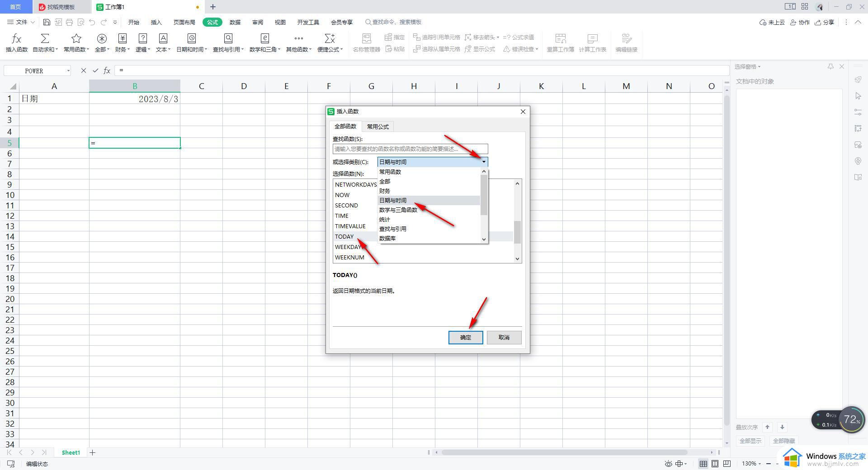Screen dimensions: 868x470
Task: Open the Text functions icon
Action: [x=163, y=38]
